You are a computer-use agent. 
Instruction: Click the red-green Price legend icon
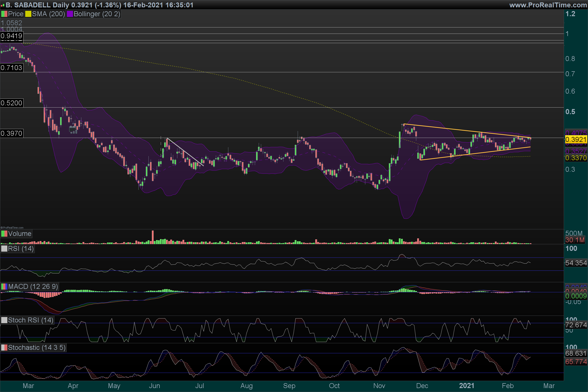[x=4, y=14]
